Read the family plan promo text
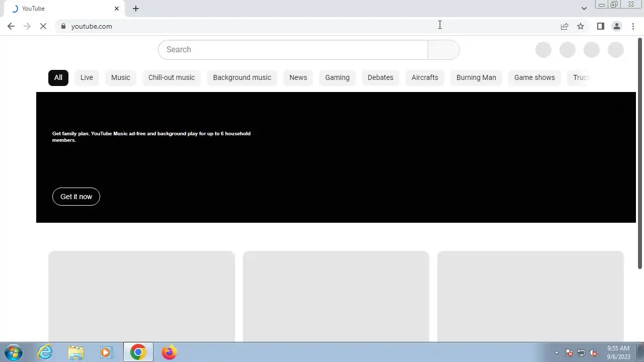 coord(151,137)
